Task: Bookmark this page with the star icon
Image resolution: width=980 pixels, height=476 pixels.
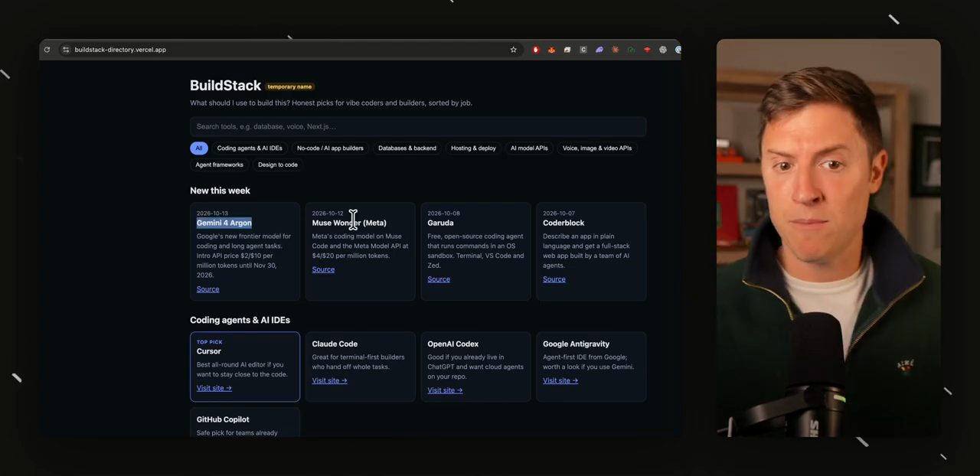Action: point(514,50)
